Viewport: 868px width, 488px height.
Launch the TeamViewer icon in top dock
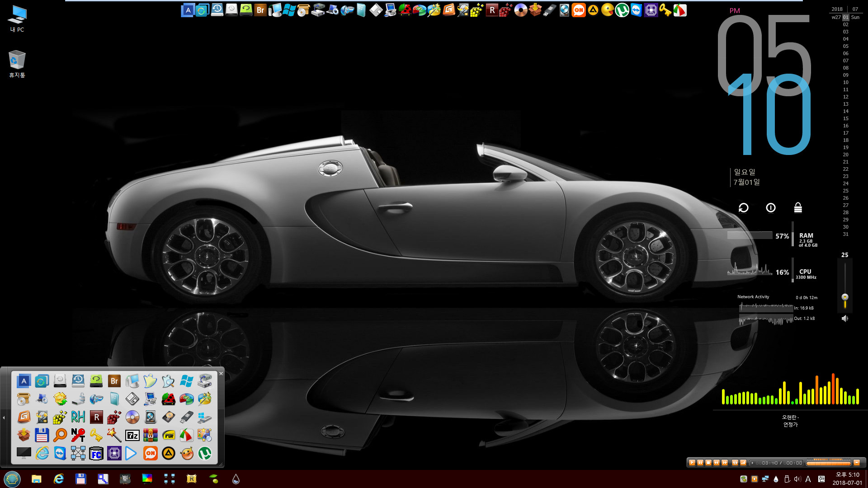point(637,10)
